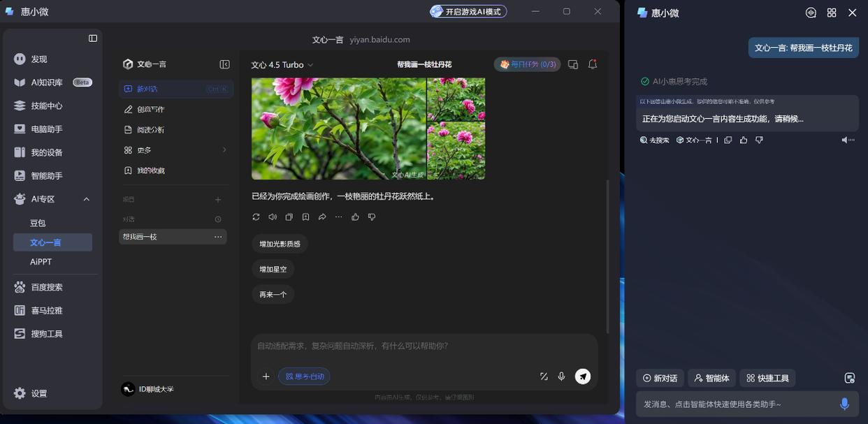The height and width of the screenshot is (424, 868).
Task: Click the voice waveform icon in 惠小微 side panel header
Action: tap(811, 13)
